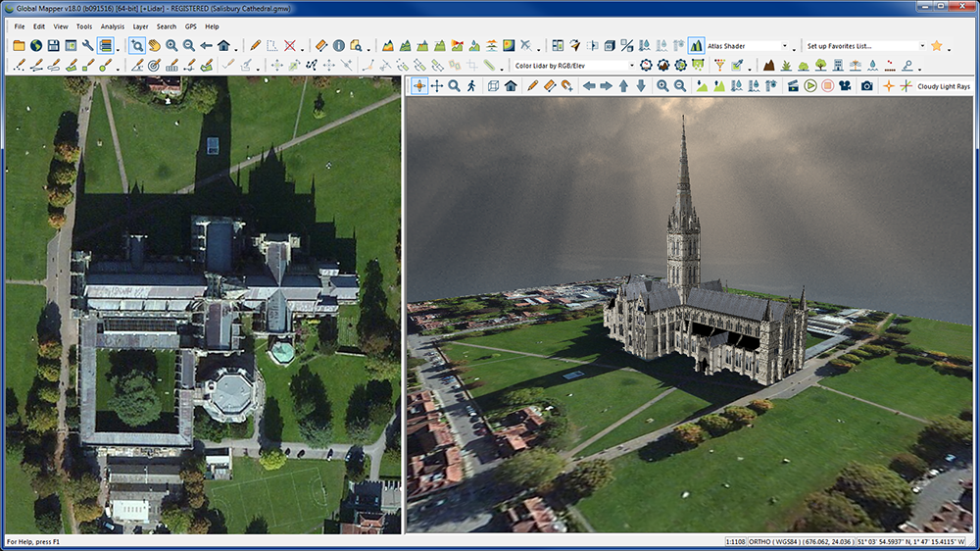Screen dimensions: 980x551
Task: Classify Lidar points as high vegetation tree icon
Action: (820, 65)
